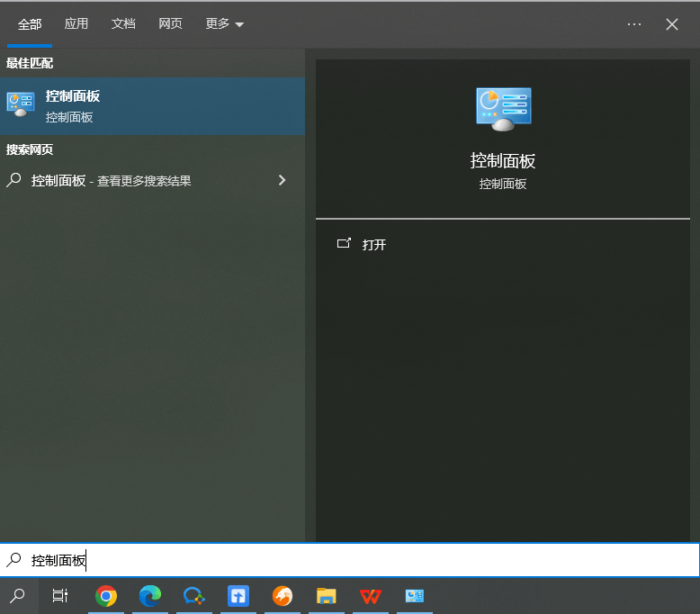Click the taskbar search magnifier icon
This screenshot has height=614, width=700.
17,596
